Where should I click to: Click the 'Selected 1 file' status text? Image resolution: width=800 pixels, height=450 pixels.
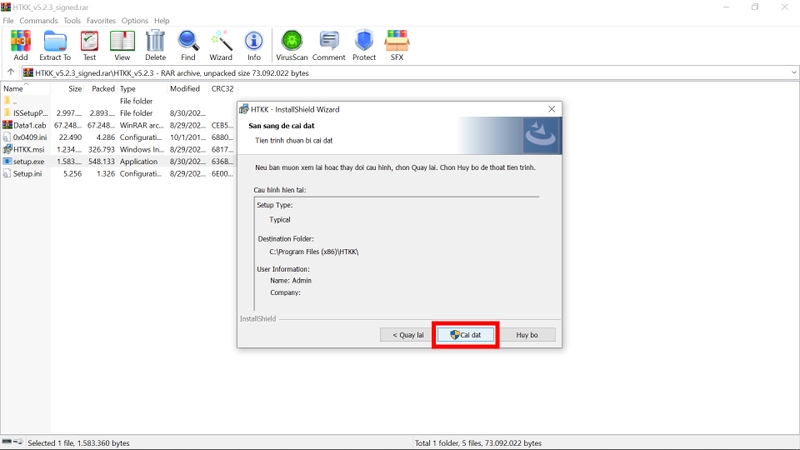(x=79, y=443)
